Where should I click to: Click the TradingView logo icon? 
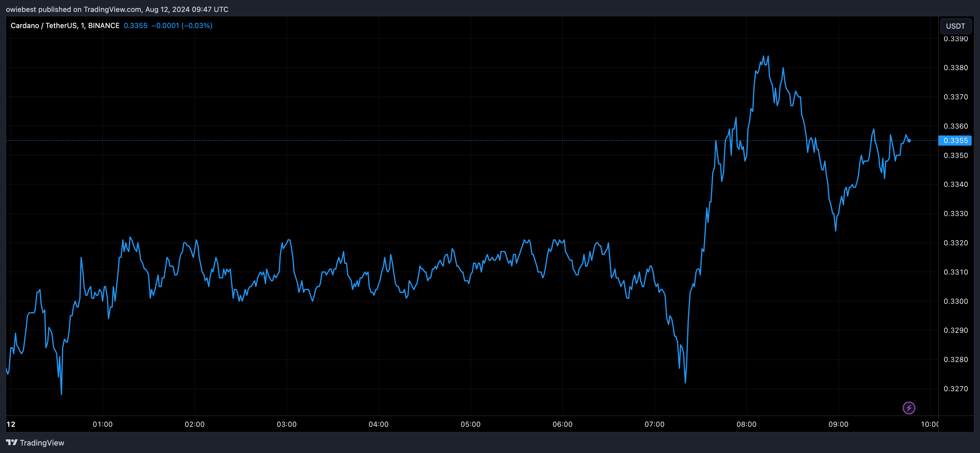(12, 442)
